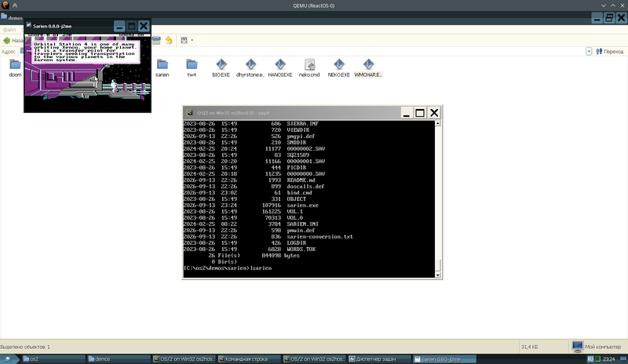Screen dimensions: 628x364
Task: Click the Мой компьютер status bar icon
Action: 578,347
